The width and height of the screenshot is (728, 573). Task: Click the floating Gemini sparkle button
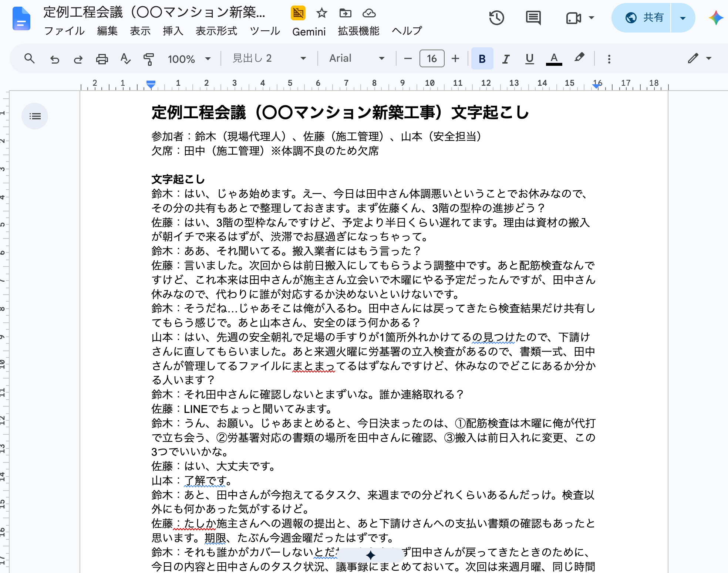pyautogui.click(x=370, y=555)
